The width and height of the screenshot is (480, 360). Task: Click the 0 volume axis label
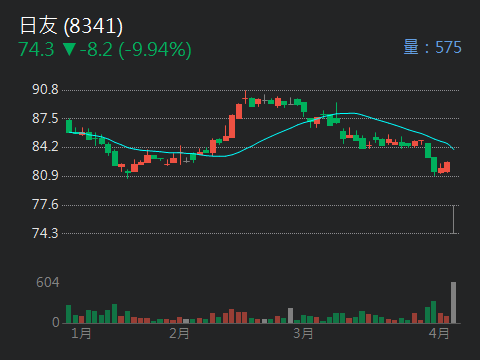[x=56, y=322]
